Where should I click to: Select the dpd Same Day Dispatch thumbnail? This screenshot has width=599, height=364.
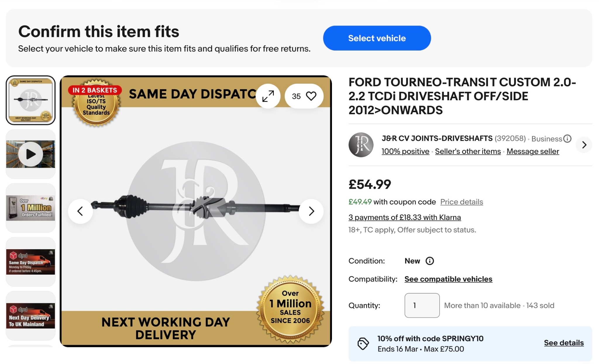click(x=31, y=262)
